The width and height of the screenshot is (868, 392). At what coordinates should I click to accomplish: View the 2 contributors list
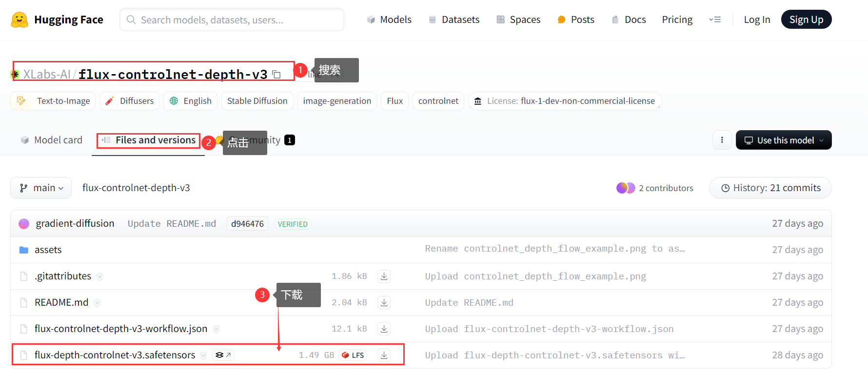tap(654, 188)
